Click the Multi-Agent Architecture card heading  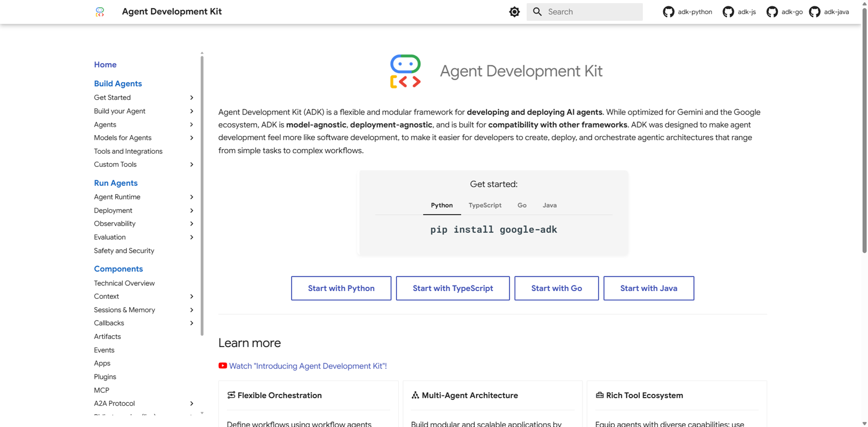(x=470, y=395)
